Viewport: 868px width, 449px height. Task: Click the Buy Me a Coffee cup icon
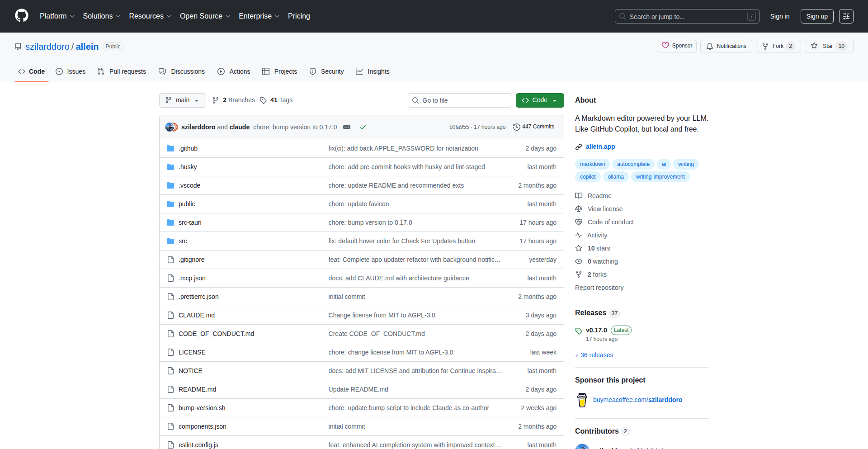(x=581, y=400)
